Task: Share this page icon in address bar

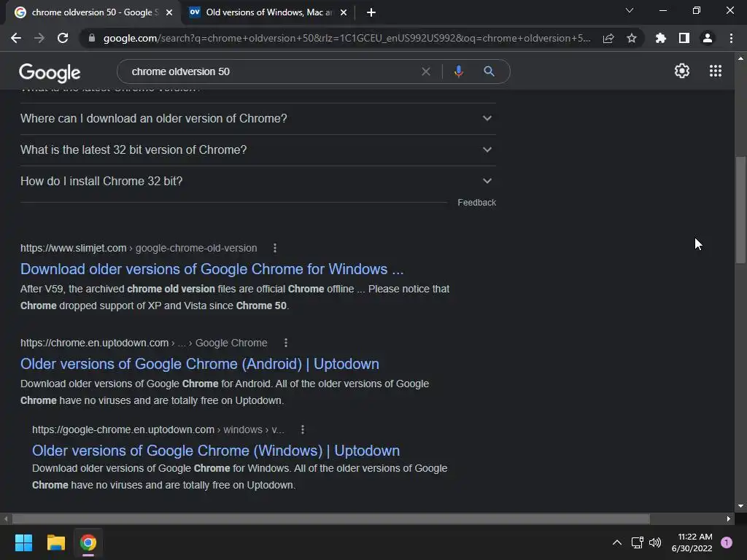Action: tap(608, 38)
